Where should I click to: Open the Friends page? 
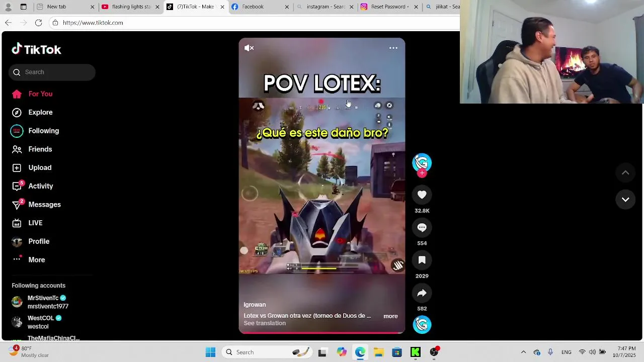(40, 149)
